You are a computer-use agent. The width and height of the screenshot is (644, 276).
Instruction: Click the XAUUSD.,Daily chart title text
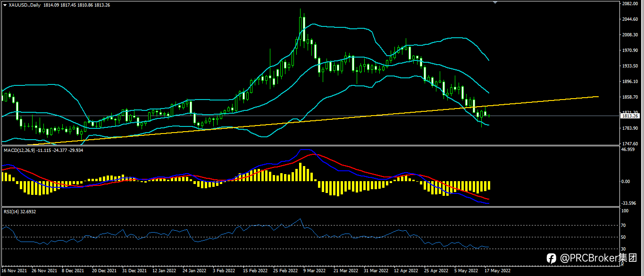click(x=25, y=5)
